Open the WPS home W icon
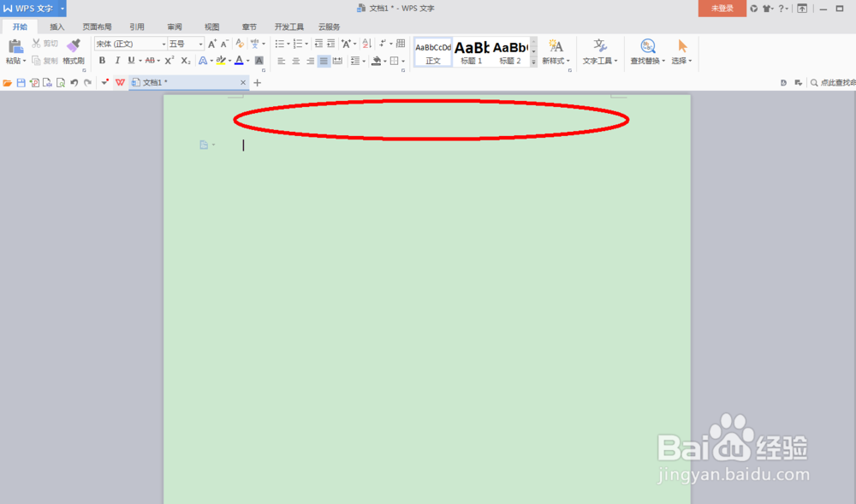This screenshot has width=856, height=504. tap(120, 83)
